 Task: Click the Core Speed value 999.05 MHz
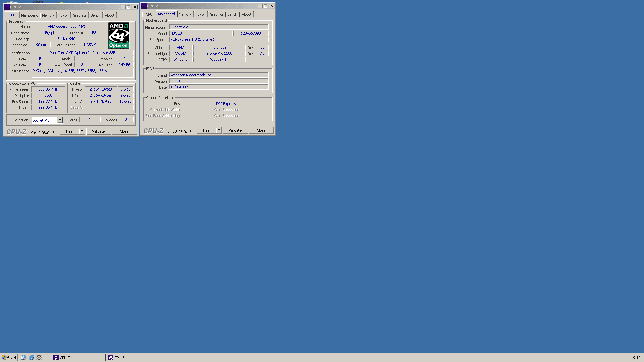[48, 89]
